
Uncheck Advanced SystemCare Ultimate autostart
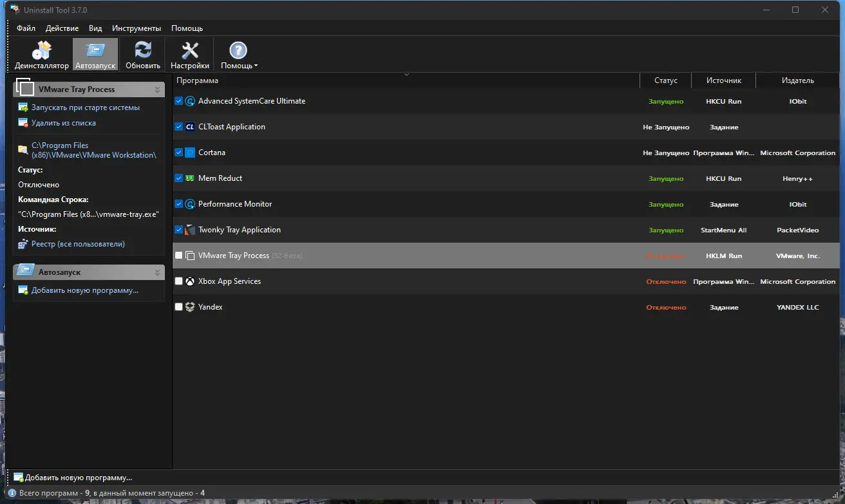179,101
